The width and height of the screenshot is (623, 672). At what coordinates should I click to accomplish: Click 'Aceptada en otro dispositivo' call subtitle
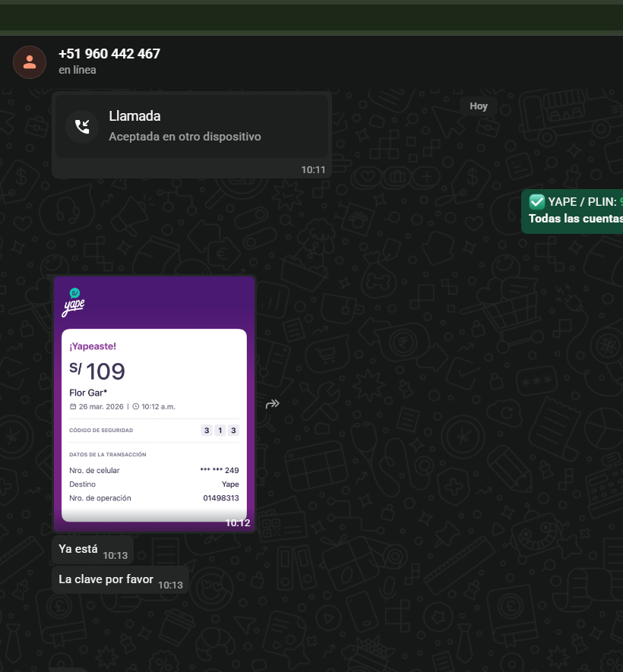(185, 137)
